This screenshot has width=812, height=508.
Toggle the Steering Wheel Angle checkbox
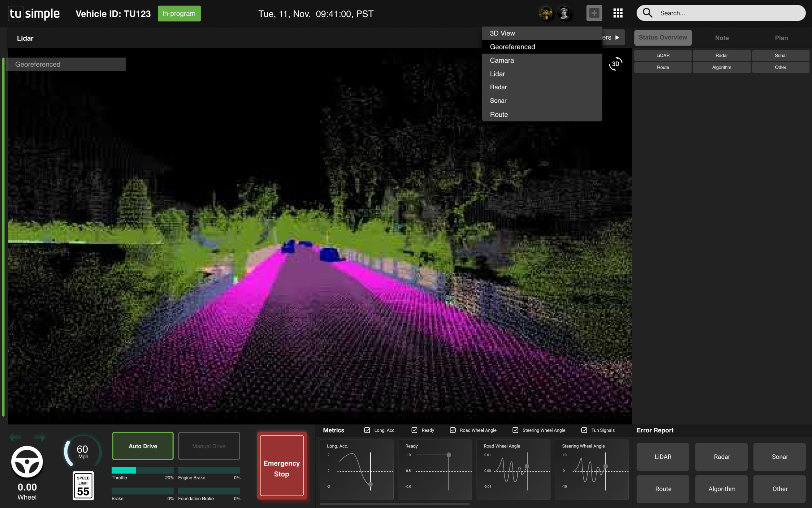pos(515,430)
